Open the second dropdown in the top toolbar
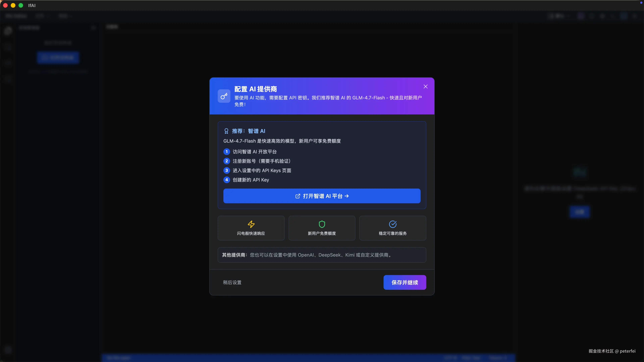The height and width of the screenshot is (362, 644). [x=65, y=16]
